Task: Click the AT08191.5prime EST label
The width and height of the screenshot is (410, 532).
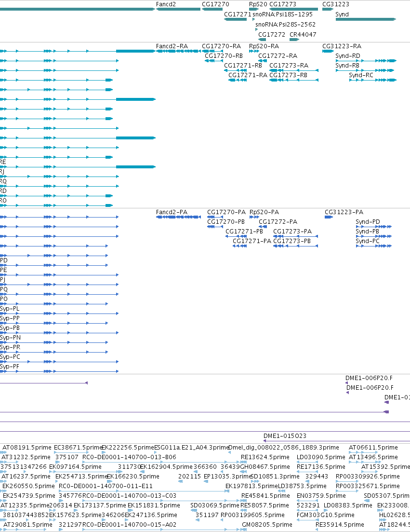Action: [27, 448]
